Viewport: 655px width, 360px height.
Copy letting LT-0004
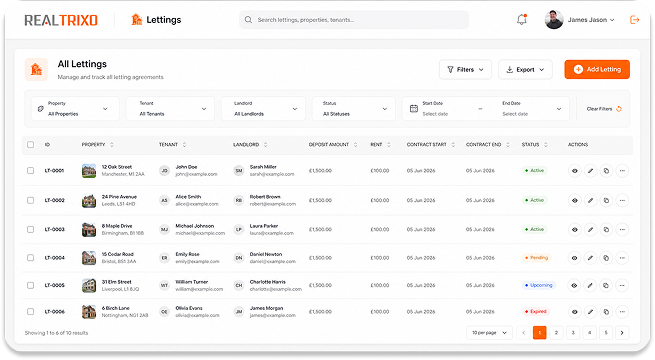606,258
